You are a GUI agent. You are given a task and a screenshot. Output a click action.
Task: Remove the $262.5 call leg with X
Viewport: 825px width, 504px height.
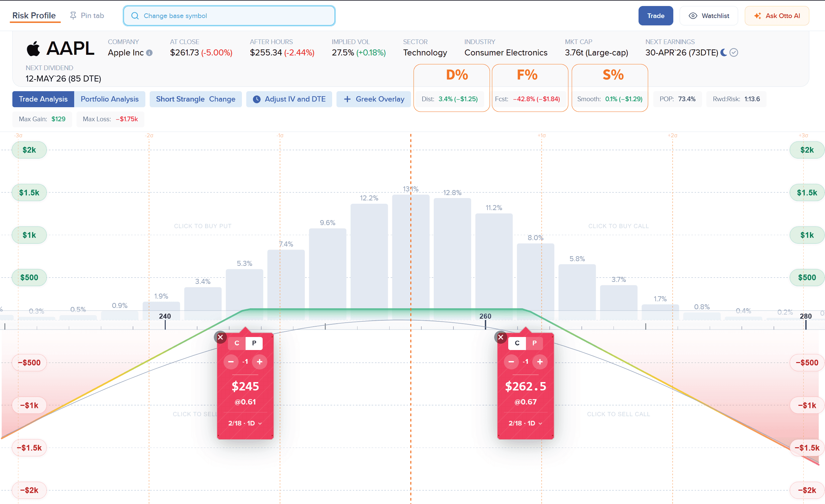(501, 337)
